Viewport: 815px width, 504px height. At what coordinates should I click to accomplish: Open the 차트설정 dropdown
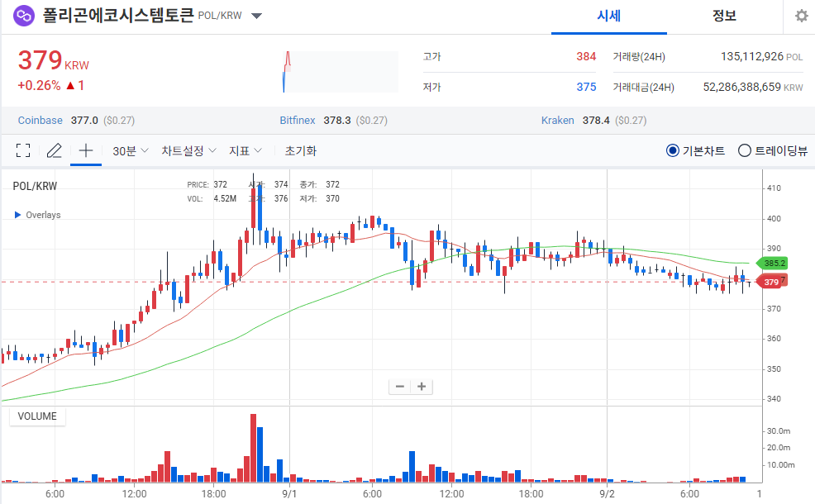click(x=188, y=150)
